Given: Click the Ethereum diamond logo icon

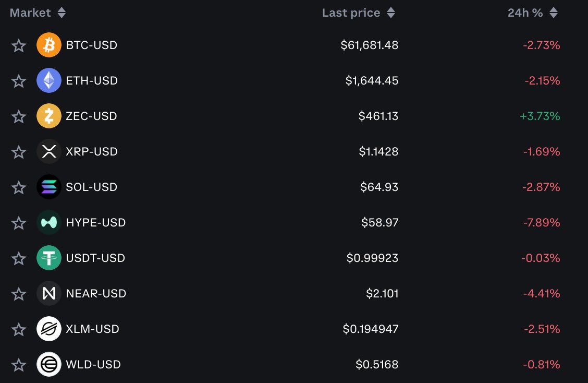Looking at the screenshot, I should point(49,80).
